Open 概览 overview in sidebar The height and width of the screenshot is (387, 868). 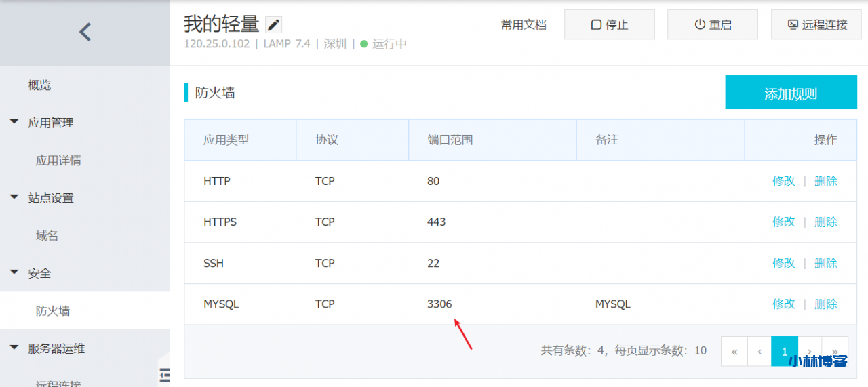(x=39, y=85)
